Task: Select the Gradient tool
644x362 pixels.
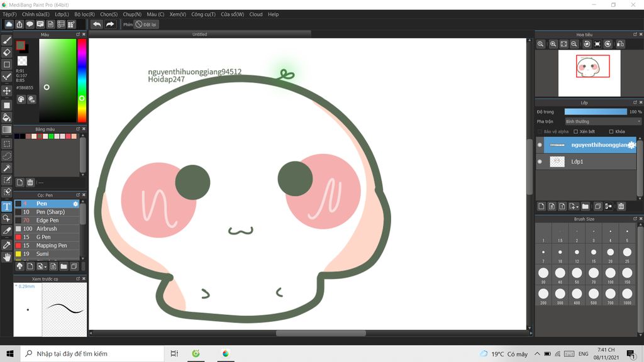Action: (x=7, y=129)
